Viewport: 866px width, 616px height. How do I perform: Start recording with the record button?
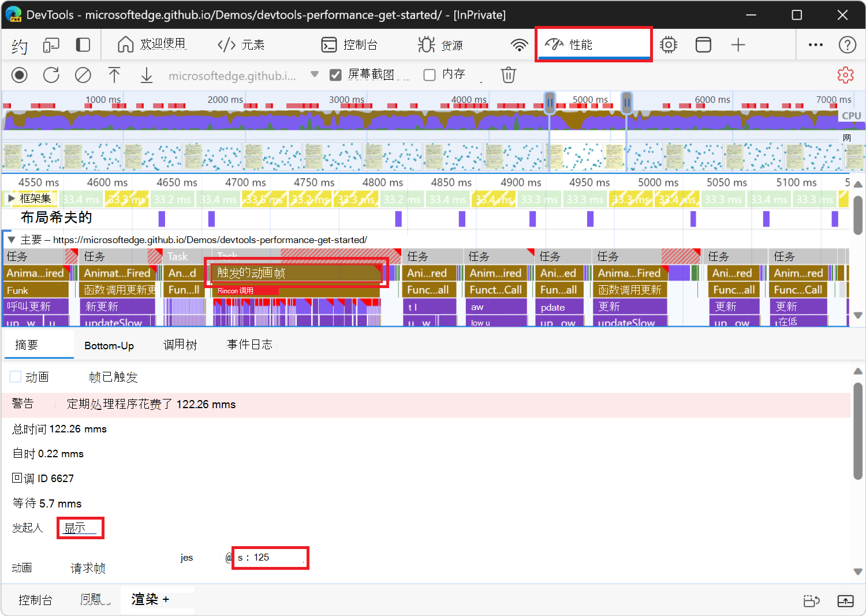(x=20, y=75)
